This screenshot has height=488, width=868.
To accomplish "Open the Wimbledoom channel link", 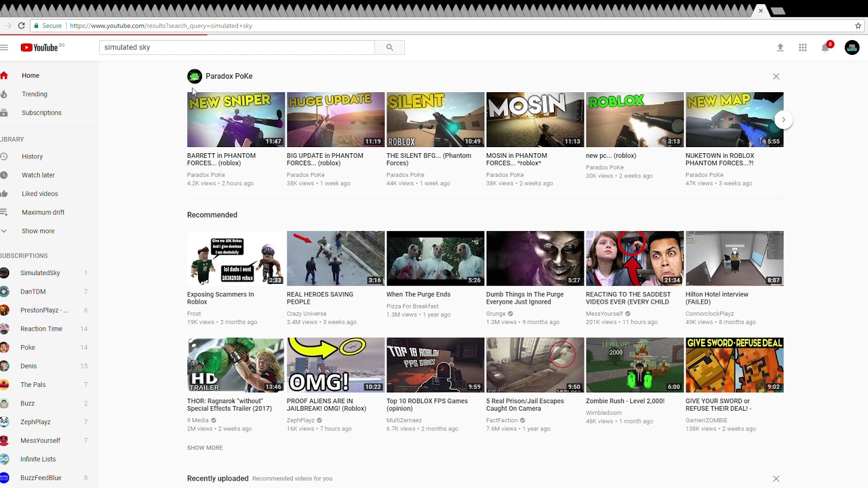I will (604, 413).
